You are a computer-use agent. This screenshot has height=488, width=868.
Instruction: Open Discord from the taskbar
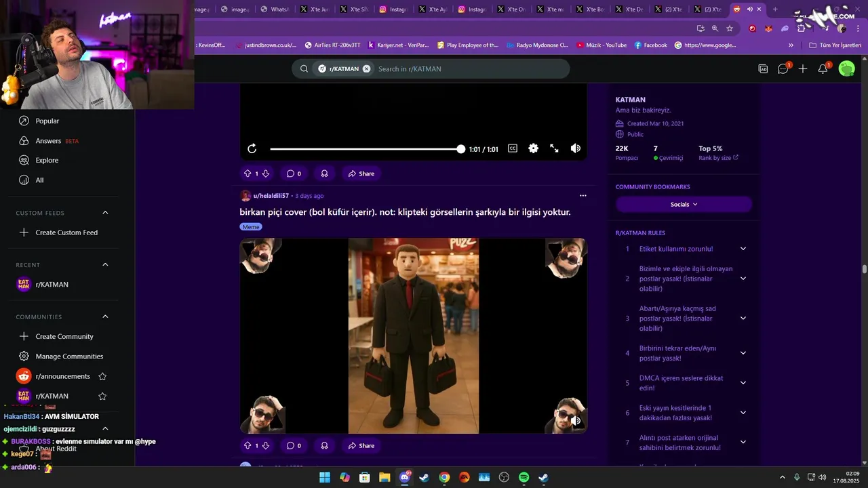point(405,477)
